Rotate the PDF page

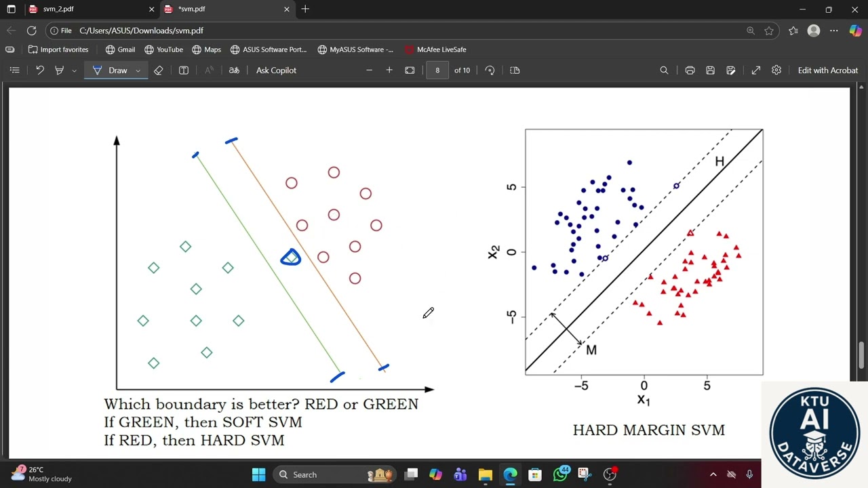[490, 70]
